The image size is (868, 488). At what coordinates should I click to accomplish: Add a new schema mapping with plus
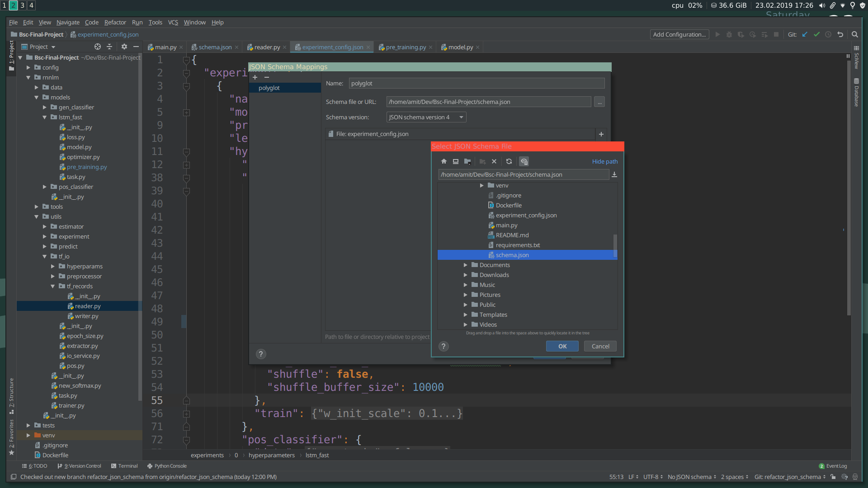(x=255, y=77)
